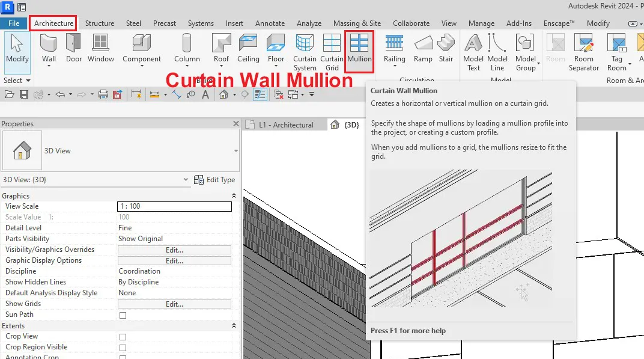Screen dimensions: 644x359
Task: Toggle the Sun Path checkbox
Action: coord(123,315)
